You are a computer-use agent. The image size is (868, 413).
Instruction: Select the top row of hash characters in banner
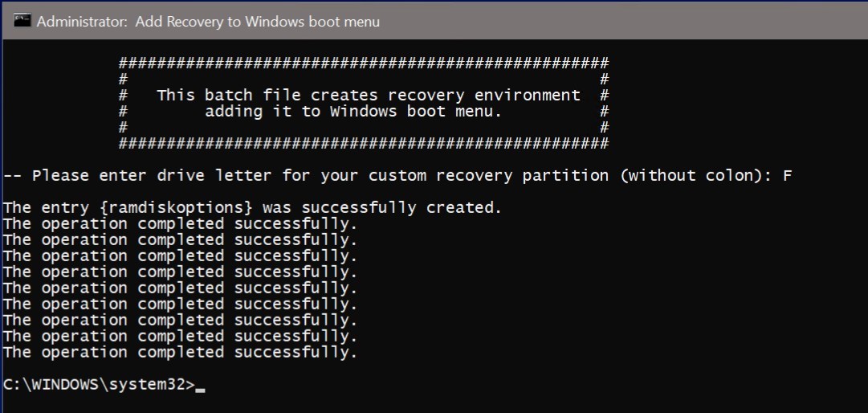click(x=364, y=63)
